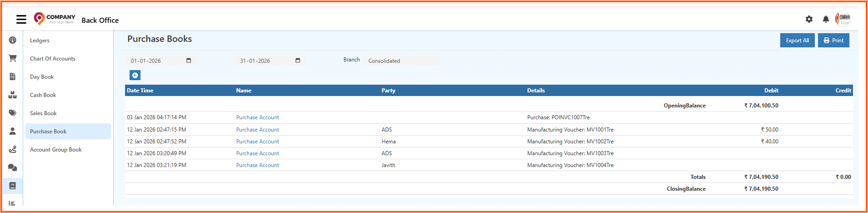Click the Company logo
Screen dimensions: 868x213
[55, 18]
